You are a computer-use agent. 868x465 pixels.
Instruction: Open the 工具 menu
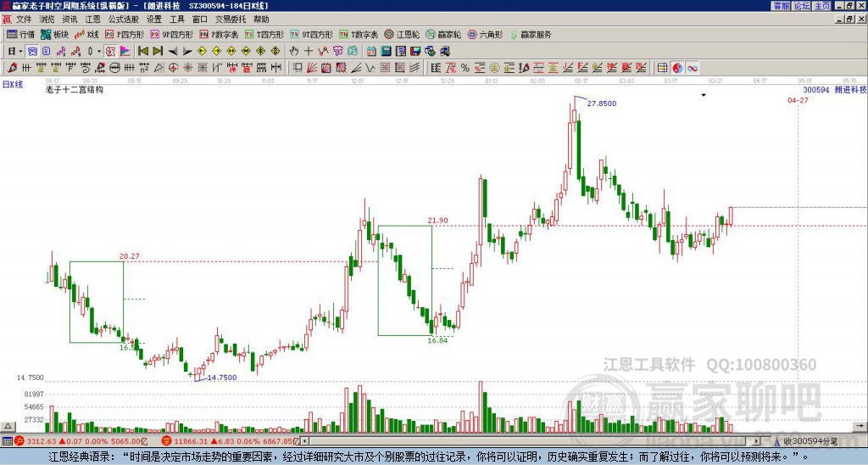click(x=176, y=20)
